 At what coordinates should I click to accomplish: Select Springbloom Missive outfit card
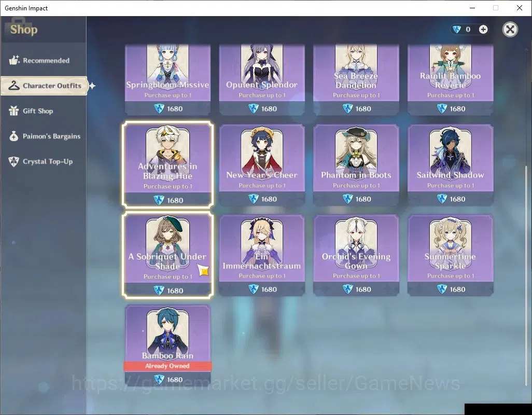[x=167, y=80]
